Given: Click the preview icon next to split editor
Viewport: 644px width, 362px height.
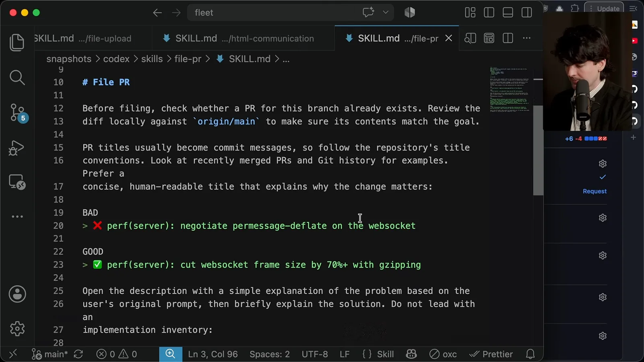Looking at the screenshot, I should point(489,38).
